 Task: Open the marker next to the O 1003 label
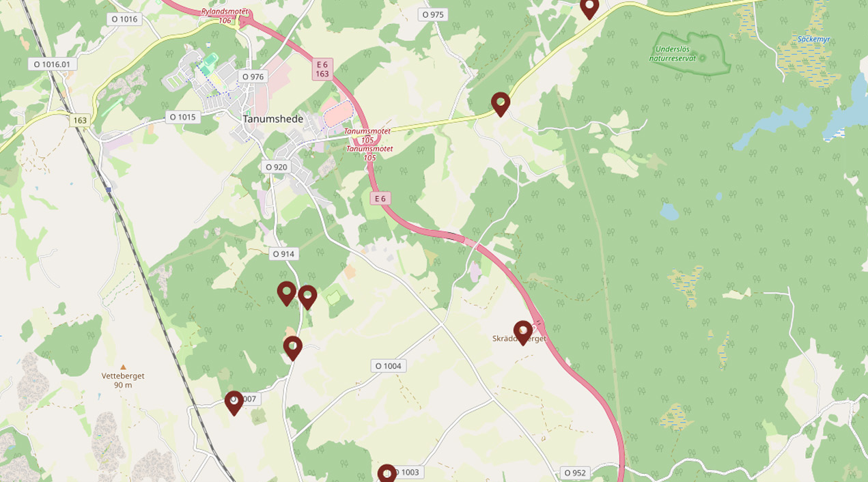click(387, 473)
